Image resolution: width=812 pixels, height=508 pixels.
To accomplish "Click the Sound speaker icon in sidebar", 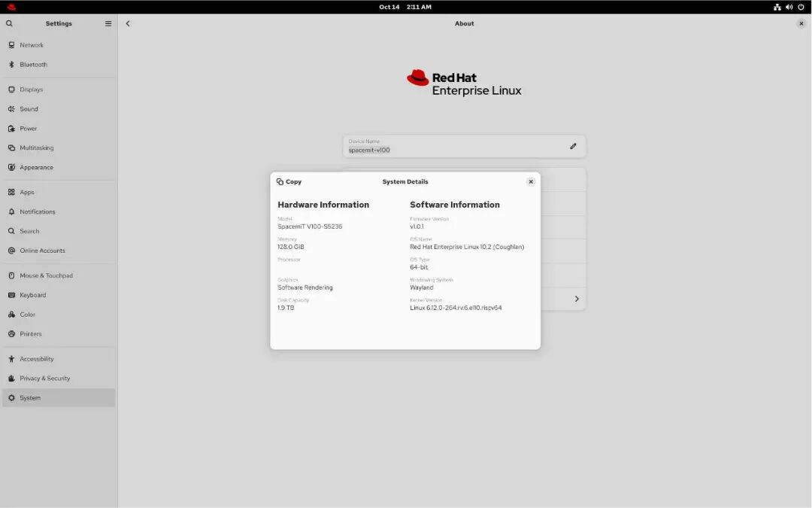I will point(11,109).
